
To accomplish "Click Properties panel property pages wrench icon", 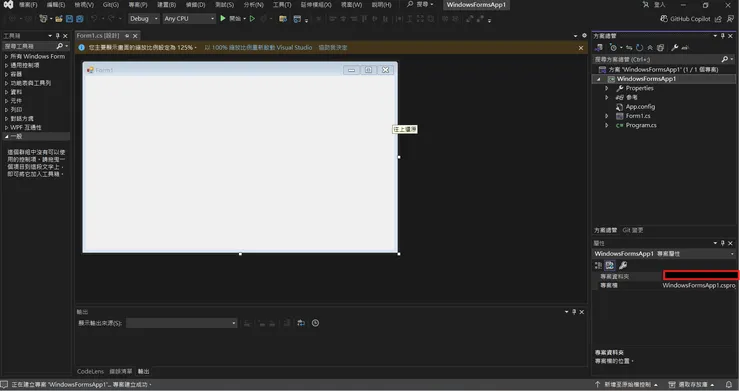I will point(623,265).
